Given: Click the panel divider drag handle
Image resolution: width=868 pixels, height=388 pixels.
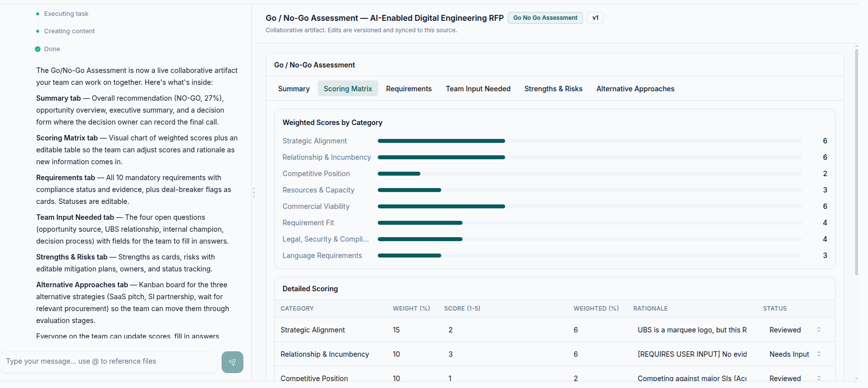Looking at the screenshot, I should pos(253,193).
